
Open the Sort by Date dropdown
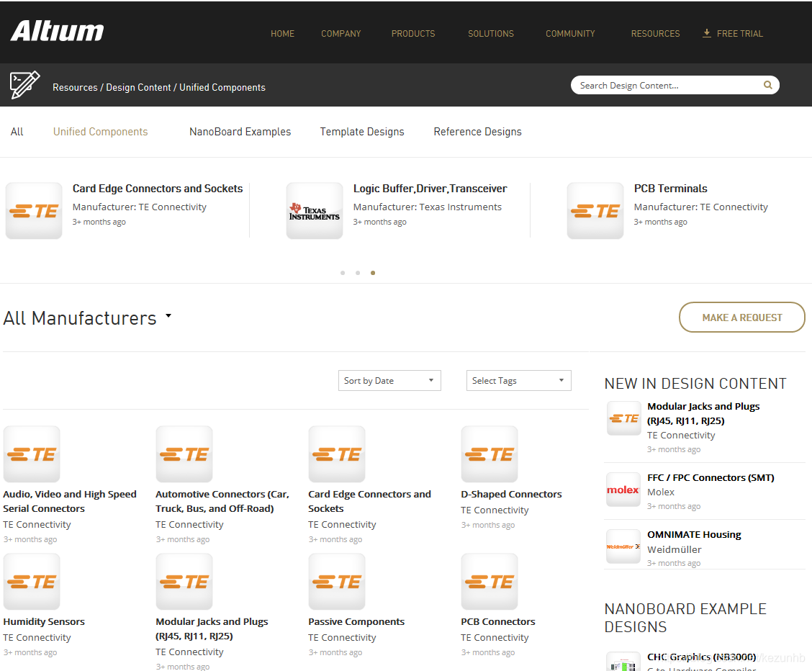point(389,381)
